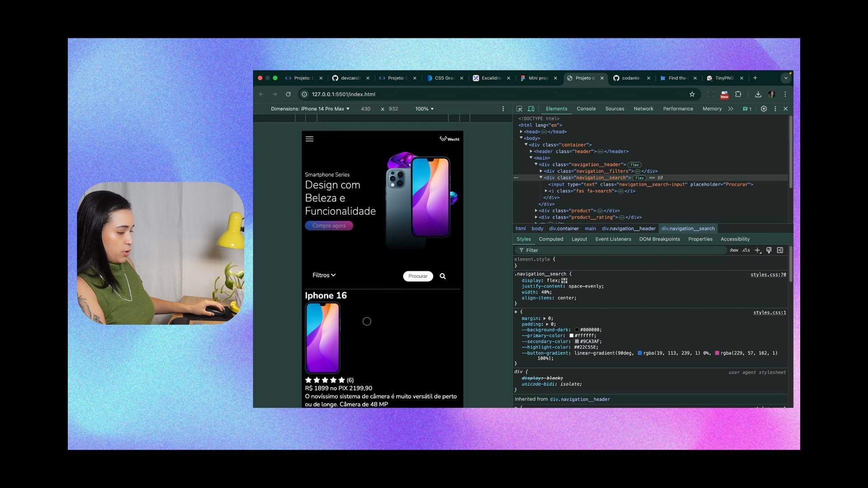
Task: Toggle the computed styles sidebar icon
Action: [780, 250]
